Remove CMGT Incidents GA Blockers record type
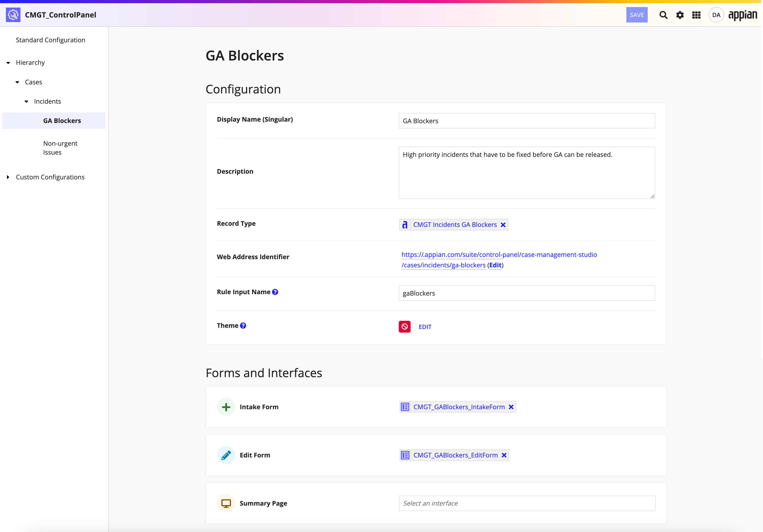The height and width of the screenshot is (532, 763). click(x=503, y=225)
